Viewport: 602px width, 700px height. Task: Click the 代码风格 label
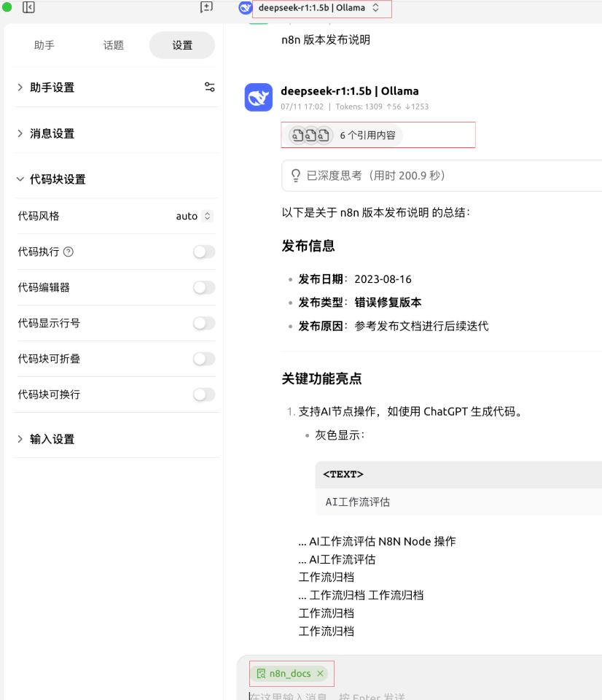coord(39,216)
